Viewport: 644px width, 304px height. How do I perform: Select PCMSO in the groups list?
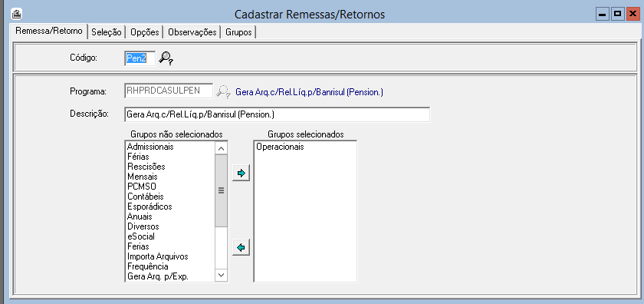[142, 187]
